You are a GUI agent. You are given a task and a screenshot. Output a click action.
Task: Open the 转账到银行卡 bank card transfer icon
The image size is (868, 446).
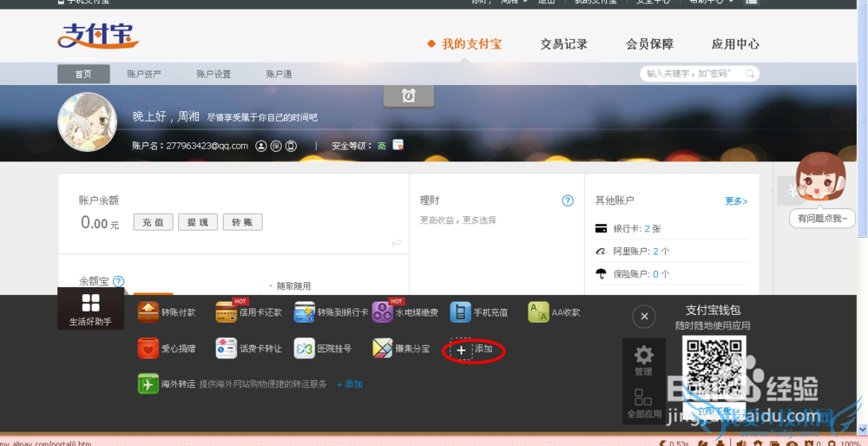[x=305, y=312]
